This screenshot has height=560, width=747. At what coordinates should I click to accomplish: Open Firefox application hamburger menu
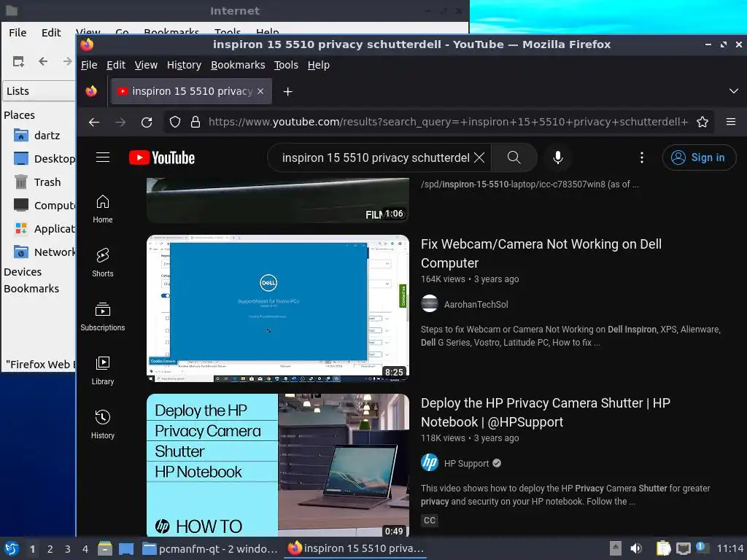731,122
